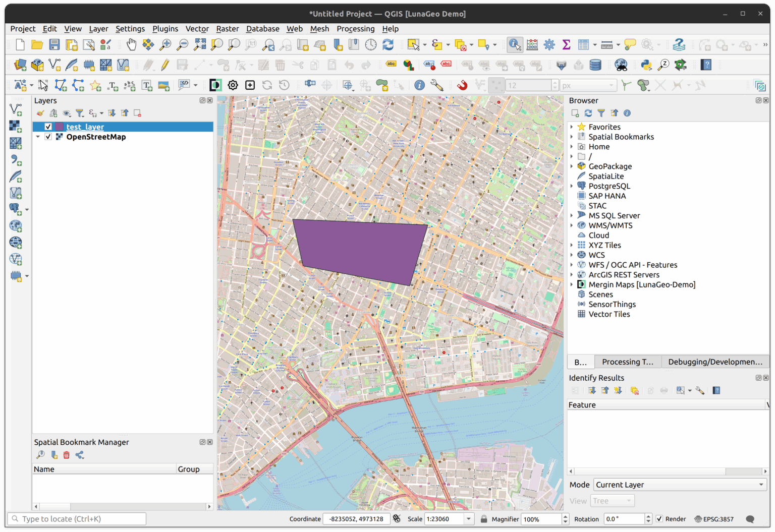This screenshot has height=532, width=775.
Task: Open the messages log speech bubble icon
Action: 750,519
